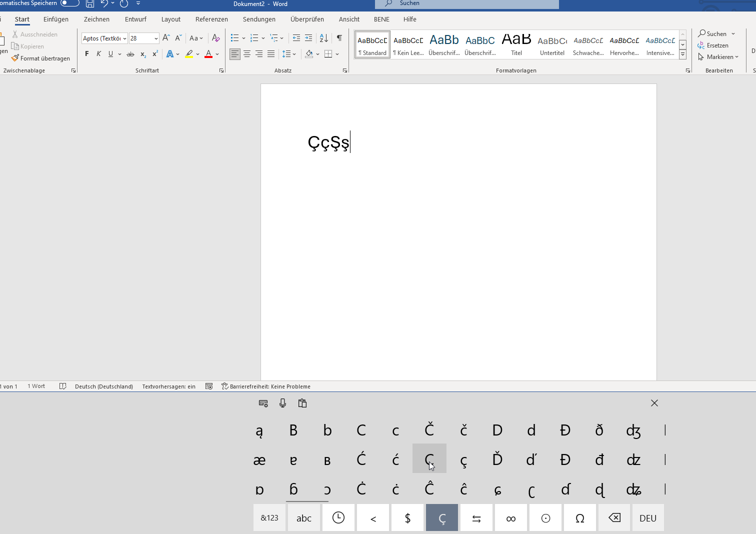Viewport: 756px width, 534px height.
Task: Close the touch keyboard panel
Action: (654, 403)
